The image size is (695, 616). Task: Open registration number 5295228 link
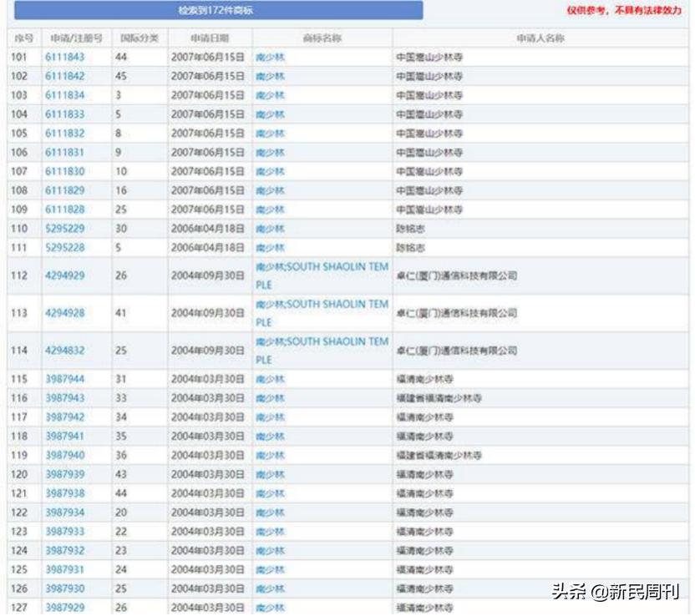pos(64,248)
